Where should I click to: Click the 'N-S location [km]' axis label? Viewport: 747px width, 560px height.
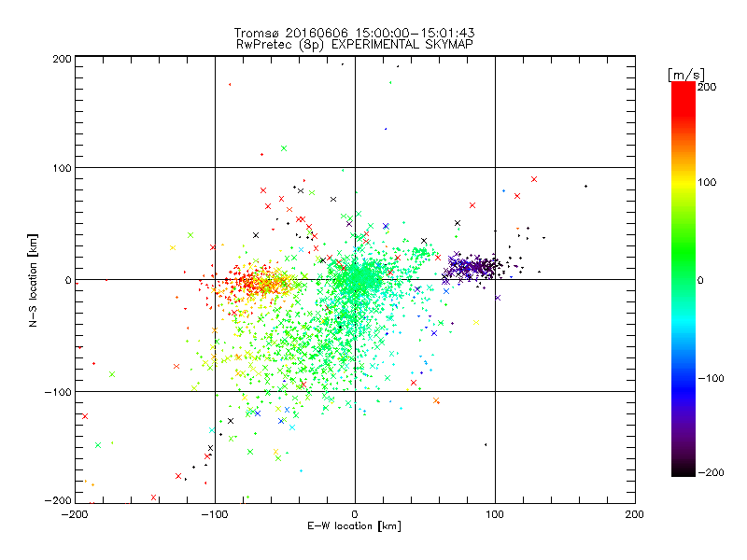[x=33, y=280]
